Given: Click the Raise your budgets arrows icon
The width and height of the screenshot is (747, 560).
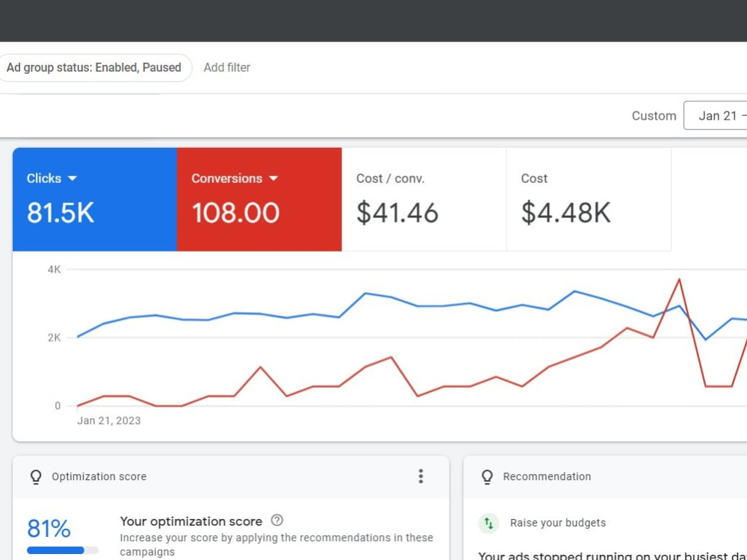Looking at the screenshot, I should pos(489,523).
